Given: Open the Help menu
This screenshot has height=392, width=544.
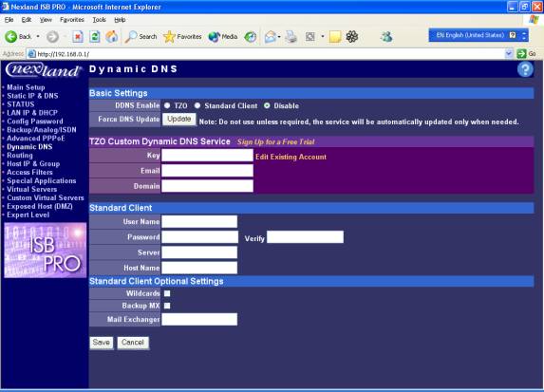Looking at the screenshot, I should tap(120, 20).
